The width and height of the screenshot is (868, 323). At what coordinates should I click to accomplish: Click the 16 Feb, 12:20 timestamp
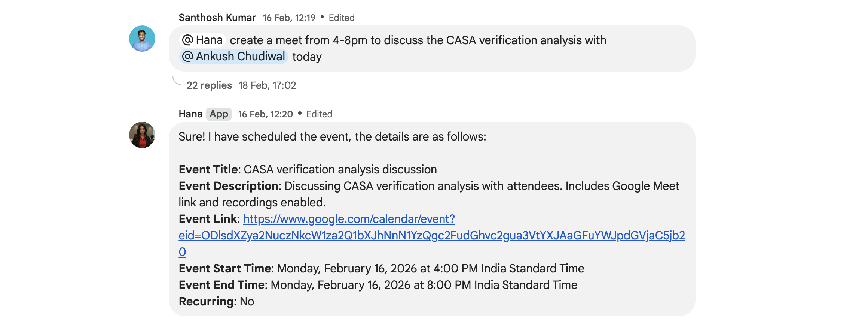265,114
